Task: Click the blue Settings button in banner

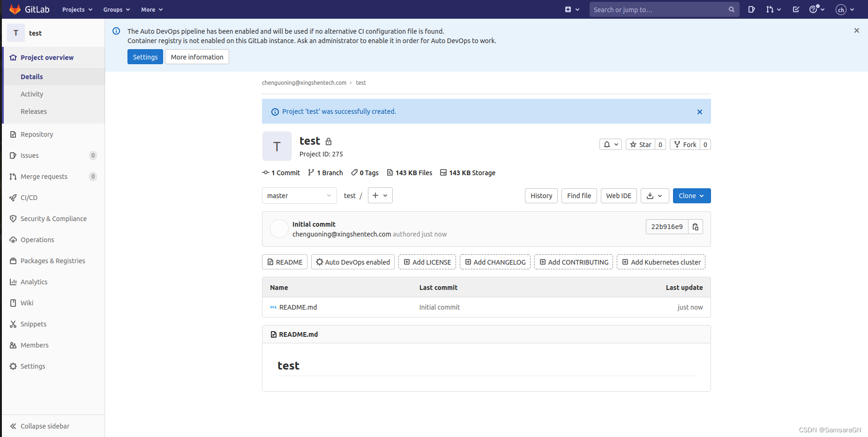Action: click(x=145, y=57)
